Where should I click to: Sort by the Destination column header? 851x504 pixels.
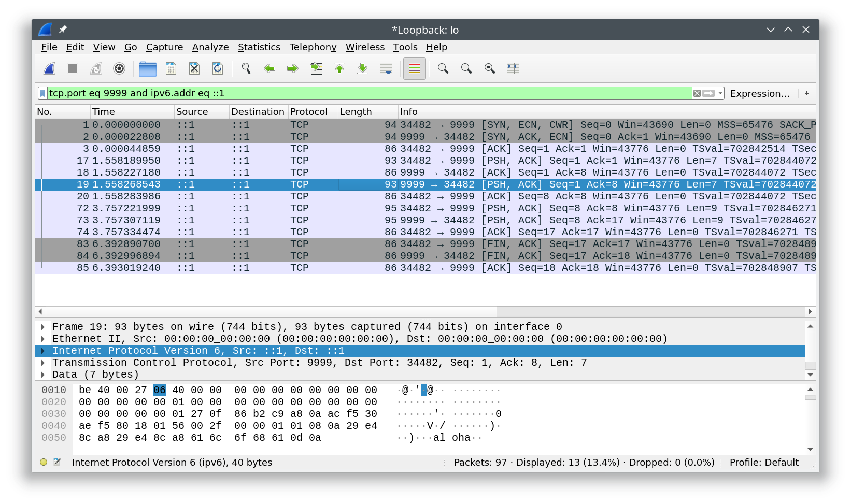point(259,112)
